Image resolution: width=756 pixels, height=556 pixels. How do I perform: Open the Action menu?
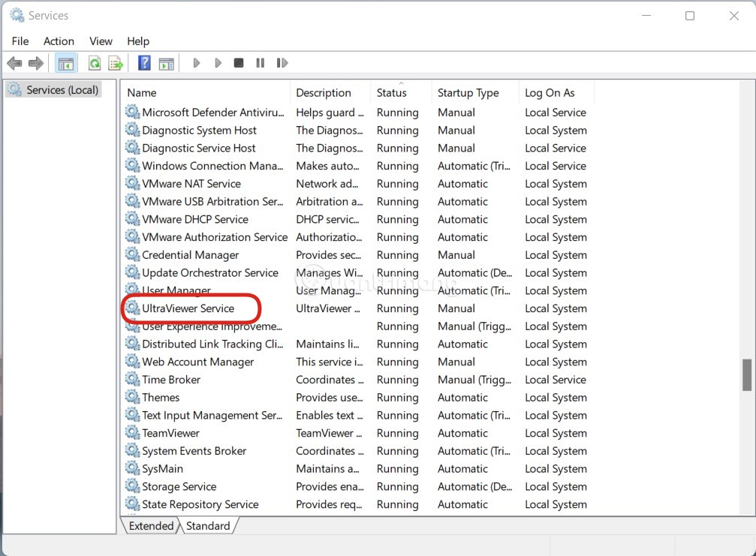pyautogui.click(x=59, y=41)
